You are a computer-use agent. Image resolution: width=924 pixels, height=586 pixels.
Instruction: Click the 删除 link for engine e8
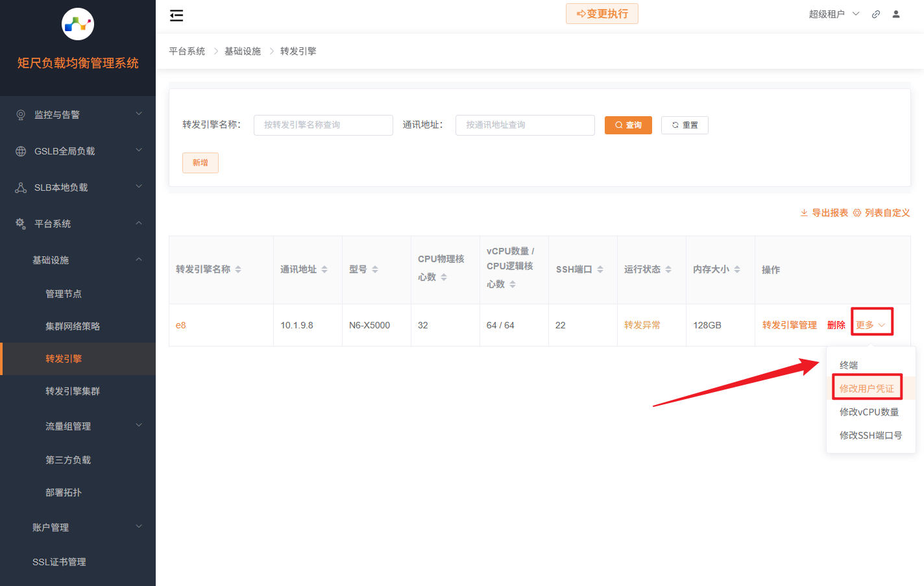(x=836, y=324)
